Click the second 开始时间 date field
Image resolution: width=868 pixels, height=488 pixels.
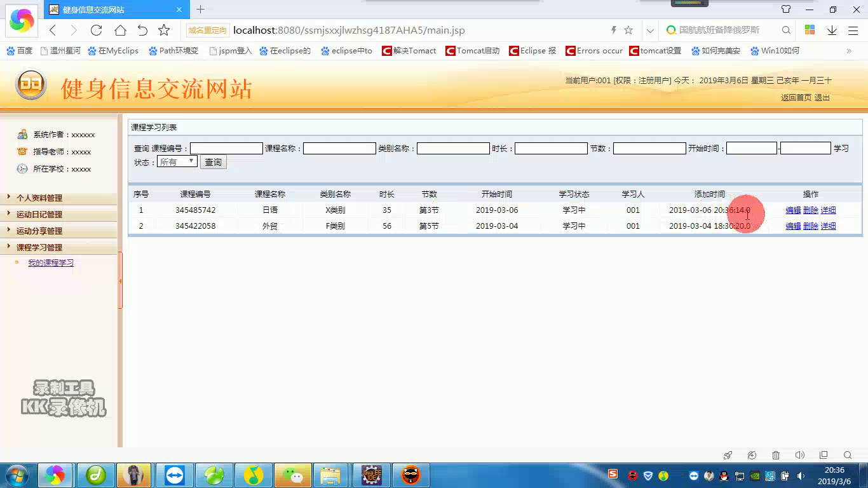(806, 148)
